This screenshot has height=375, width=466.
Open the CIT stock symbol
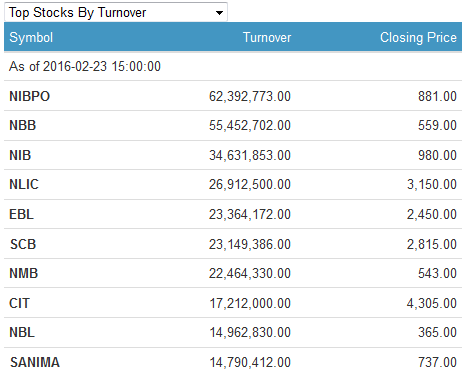coord(19,303)
